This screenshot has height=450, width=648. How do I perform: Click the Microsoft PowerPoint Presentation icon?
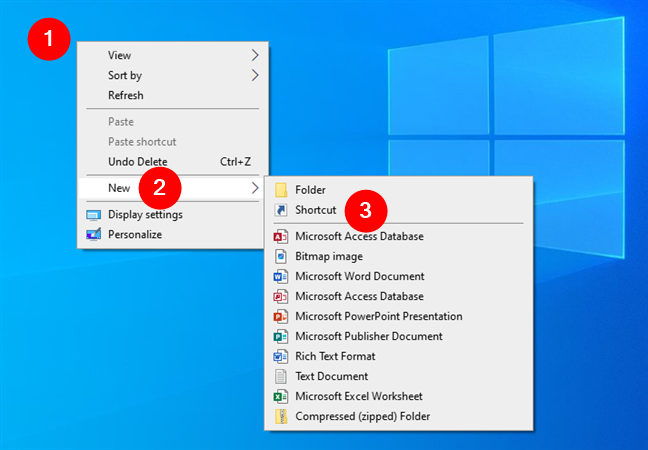pyautogui.click(x=281, y=316)
